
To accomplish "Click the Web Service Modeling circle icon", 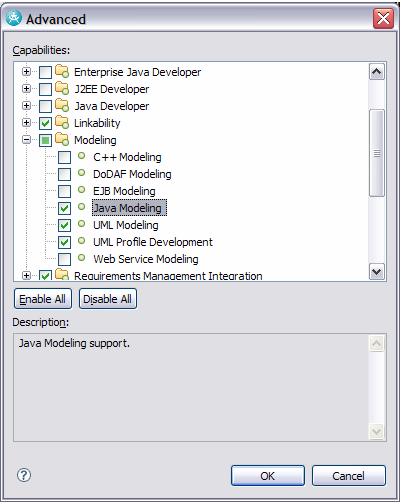I will point(81,258).
